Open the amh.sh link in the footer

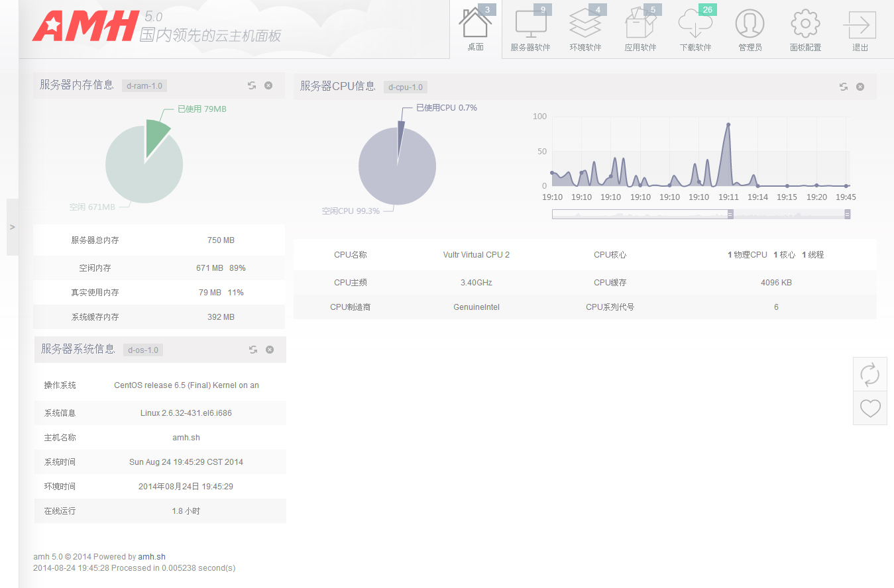click(x=151, y=556)
